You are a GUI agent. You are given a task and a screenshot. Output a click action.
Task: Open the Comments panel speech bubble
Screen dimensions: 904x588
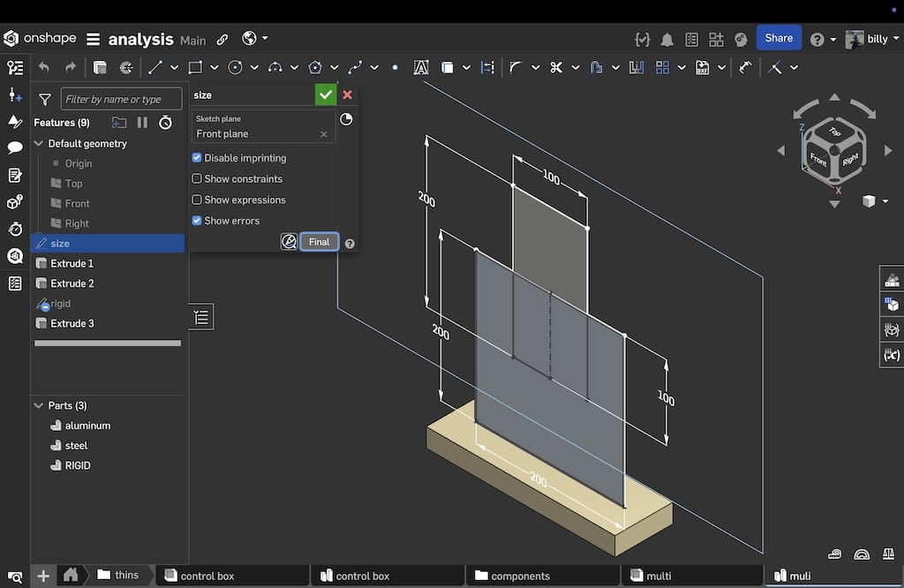(15, 147)
